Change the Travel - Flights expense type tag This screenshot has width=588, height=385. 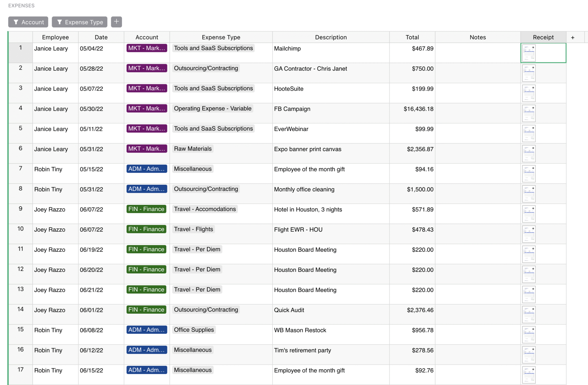[194, 229]
